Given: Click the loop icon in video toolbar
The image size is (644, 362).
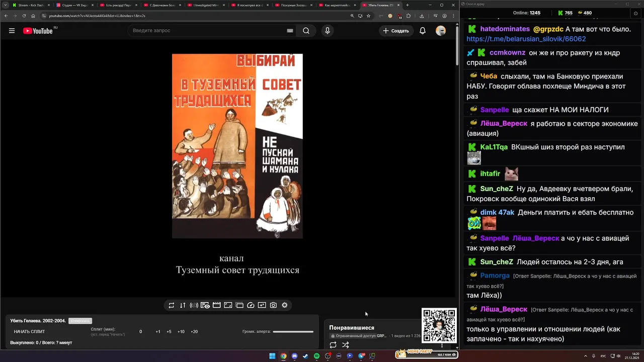Looking at the screenshot, I should point(172,305).
